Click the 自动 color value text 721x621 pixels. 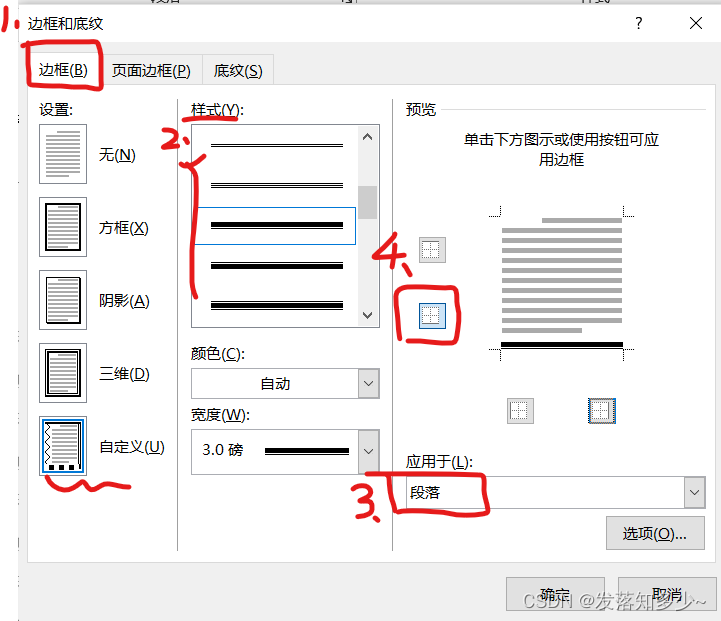pos(275,384)
